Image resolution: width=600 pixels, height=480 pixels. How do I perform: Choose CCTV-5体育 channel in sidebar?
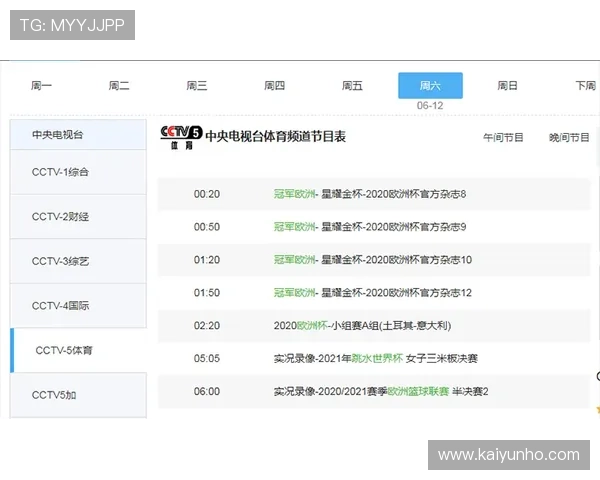tap(78, 350)
